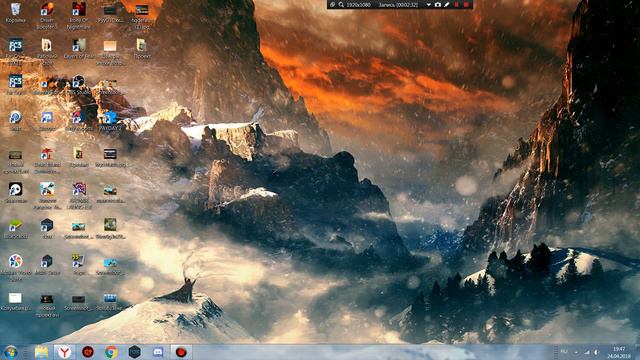Click the magnifier icon in the recorder bar

click(x=341, y=5)
